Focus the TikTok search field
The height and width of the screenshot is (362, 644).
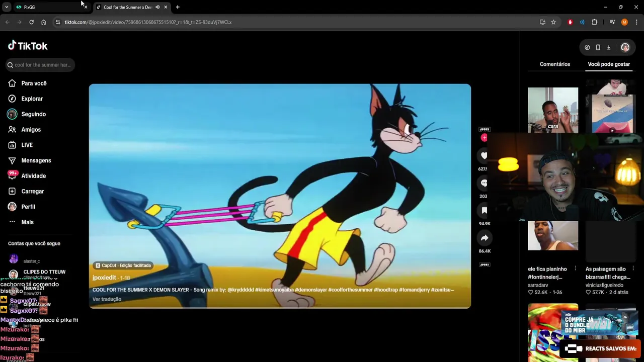click(40, 65)
